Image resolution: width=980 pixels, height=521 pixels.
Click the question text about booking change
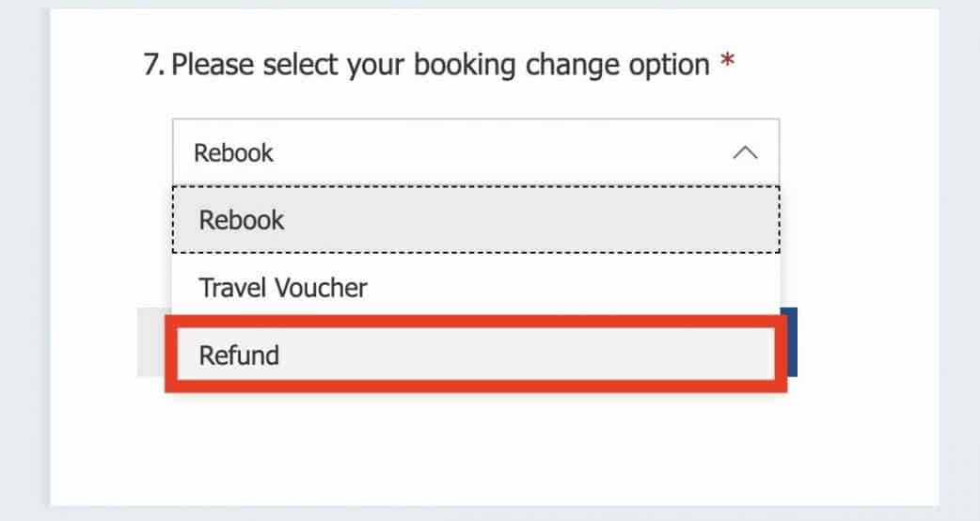[x=440, y=65]
